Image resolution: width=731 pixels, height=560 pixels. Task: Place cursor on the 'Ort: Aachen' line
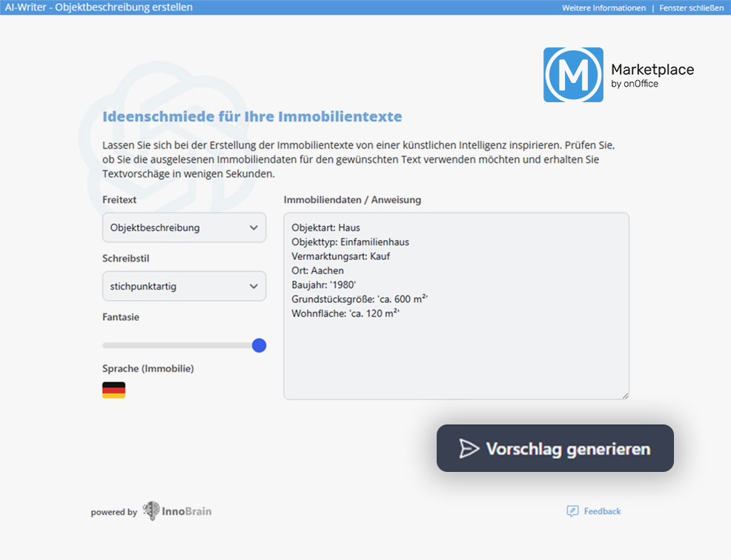(318, 270)
